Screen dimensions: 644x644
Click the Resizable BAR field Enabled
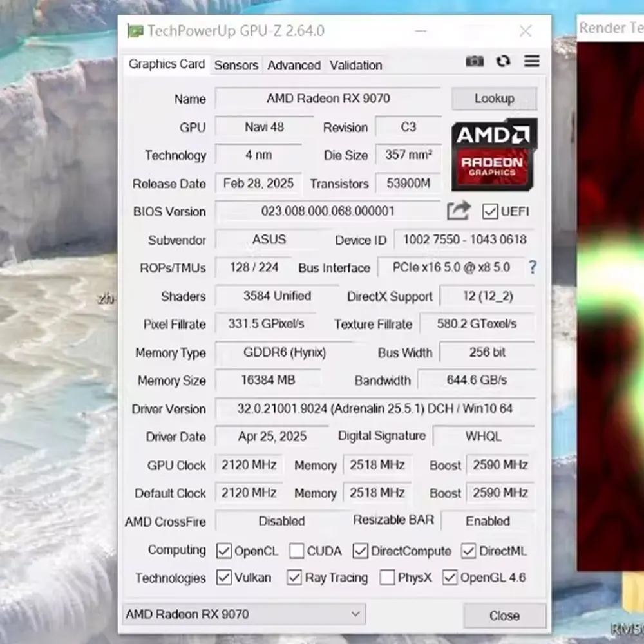tap(488, 521)
